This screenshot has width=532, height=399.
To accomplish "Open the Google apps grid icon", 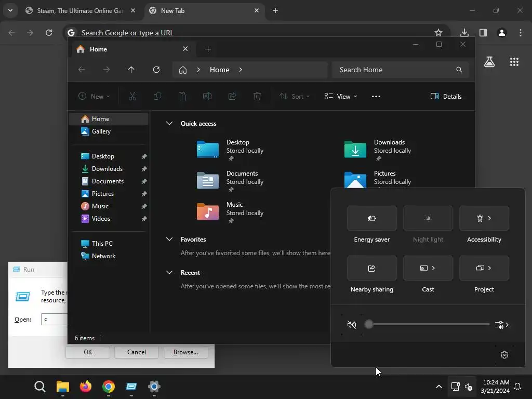I will click(514, 62).
